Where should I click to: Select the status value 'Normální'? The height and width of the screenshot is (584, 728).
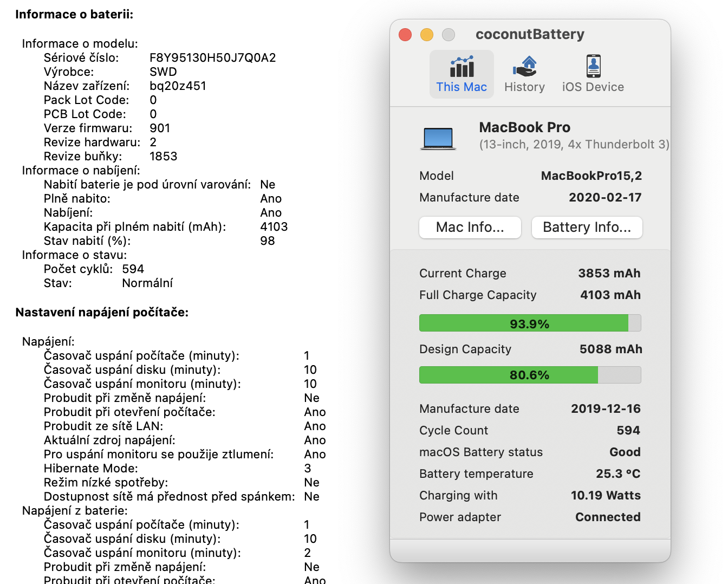click(147, 283)
